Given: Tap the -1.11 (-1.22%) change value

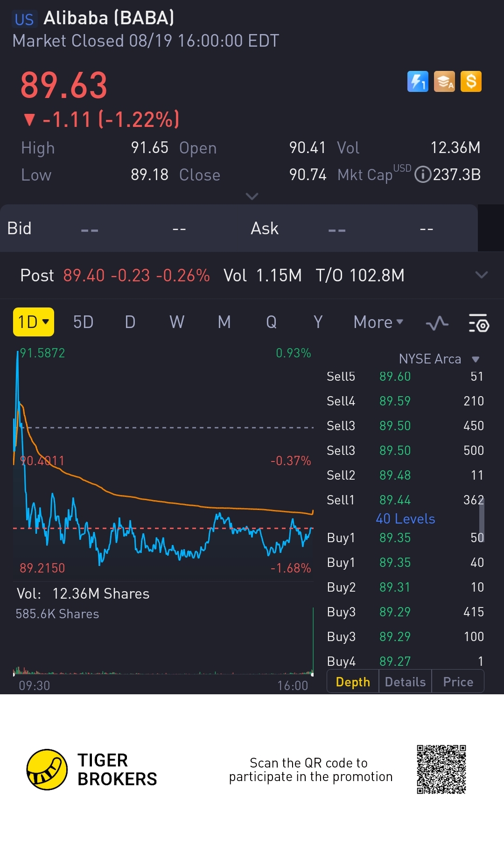Looking at the screenshot, I should click(x=111, y=120).
